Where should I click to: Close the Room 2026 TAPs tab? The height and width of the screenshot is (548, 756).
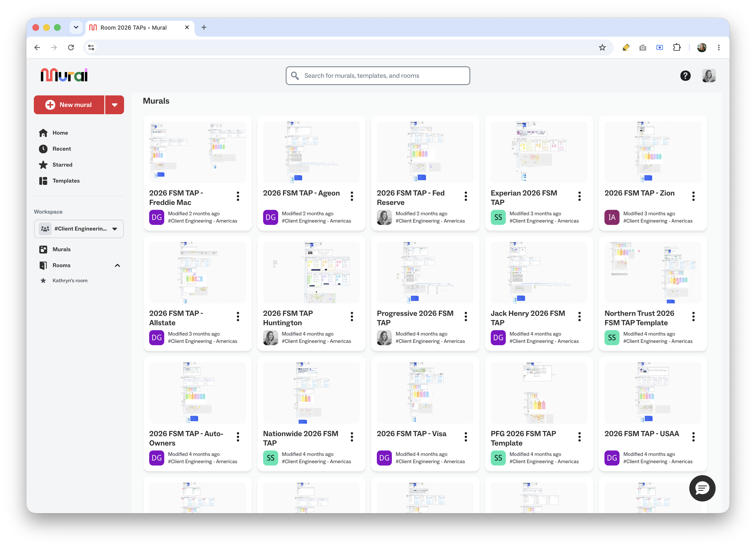(187, 27)
